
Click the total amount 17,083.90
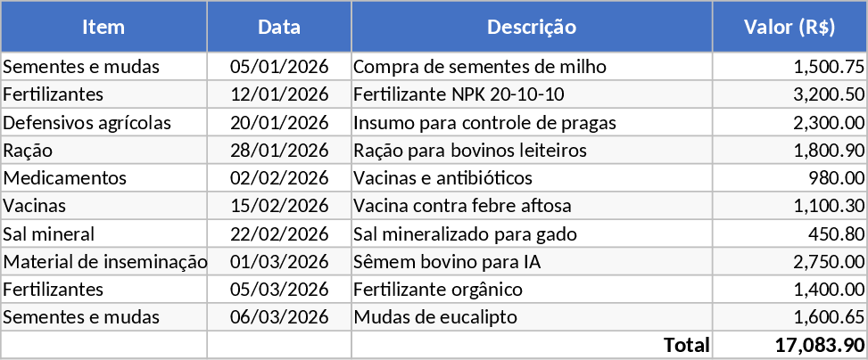click(x=820, y=345)
